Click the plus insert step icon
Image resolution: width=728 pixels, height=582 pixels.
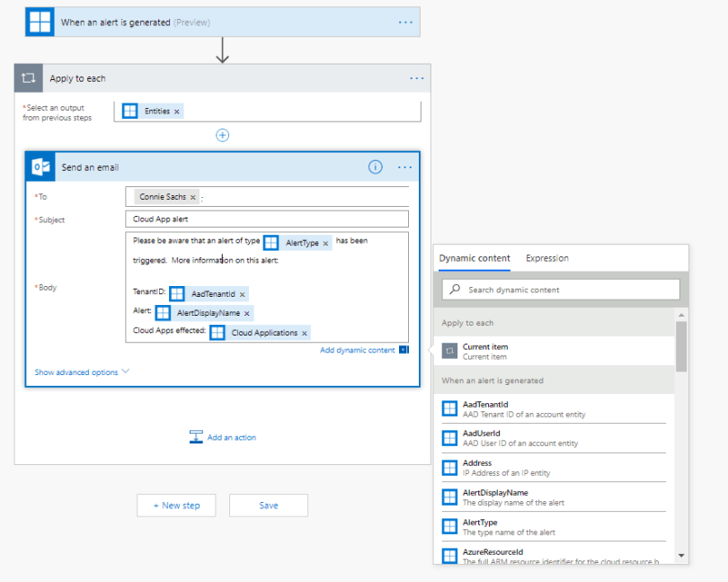click(x=222, y=135)
